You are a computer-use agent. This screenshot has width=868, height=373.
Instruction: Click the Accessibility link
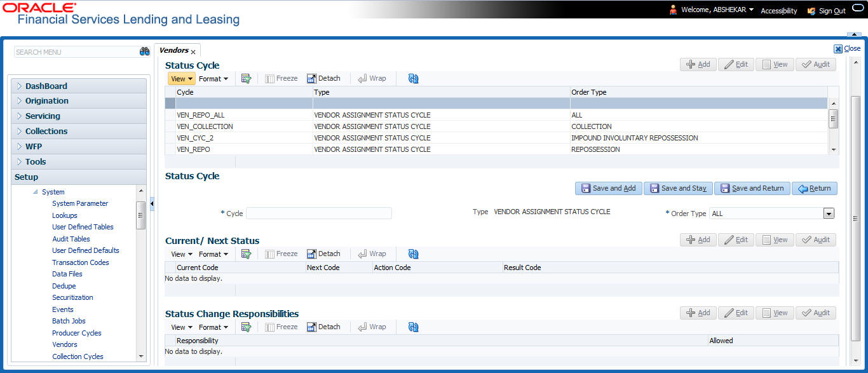tap(779, 11)
